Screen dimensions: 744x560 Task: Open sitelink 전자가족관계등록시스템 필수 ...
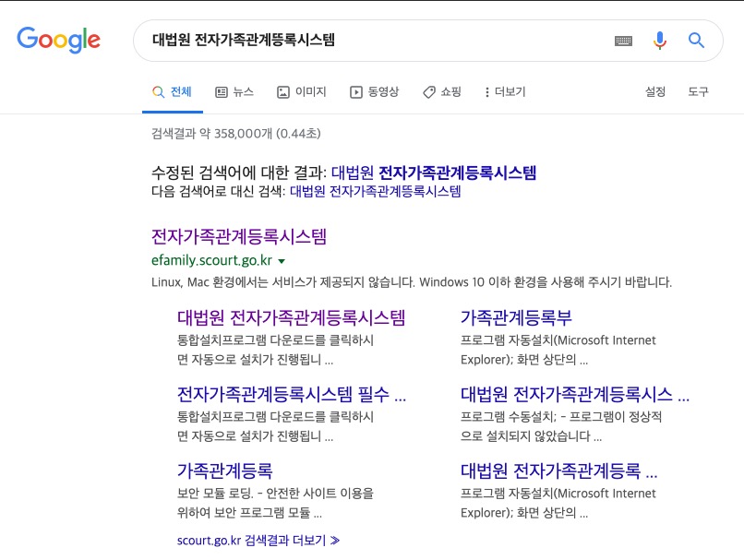[x=292, y=394]
